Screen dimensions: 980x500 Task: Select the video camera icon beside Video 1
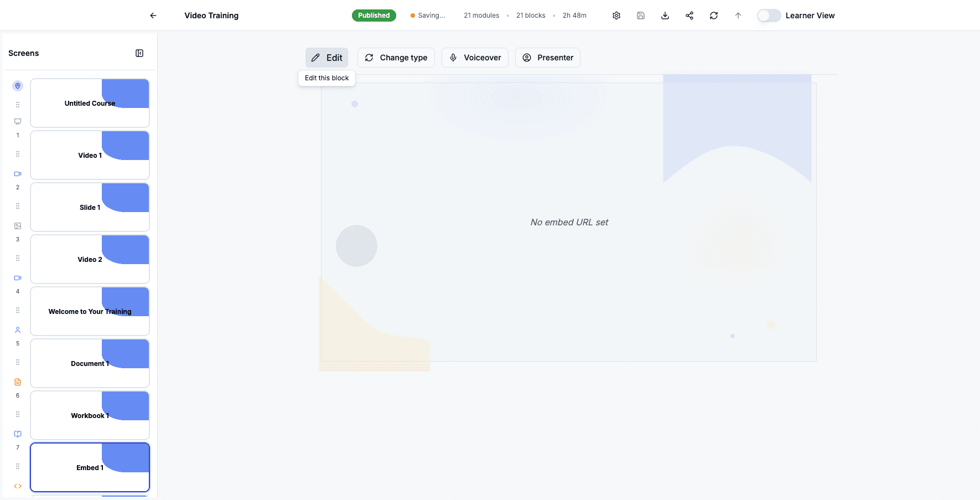coord(17,173)
